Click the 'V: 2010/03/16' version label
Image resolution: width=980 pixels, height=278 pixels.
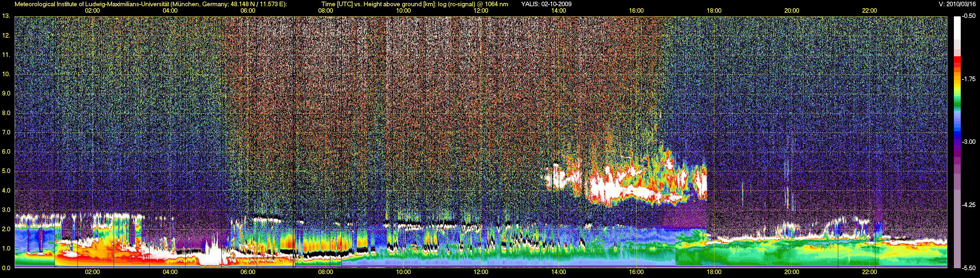click(x=957, y=4)
